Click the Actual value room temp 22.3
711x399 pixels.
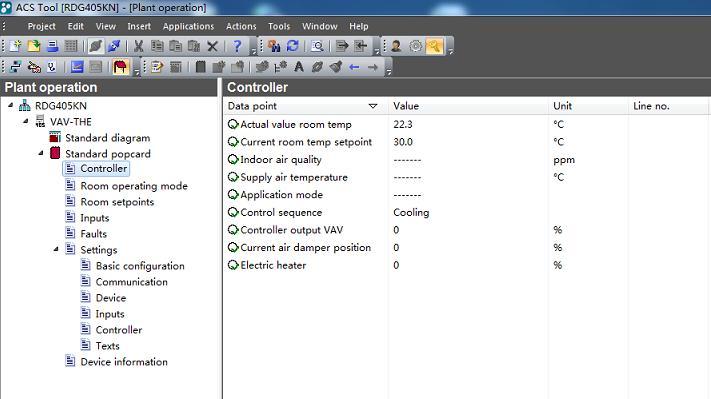tap(403, 124)
